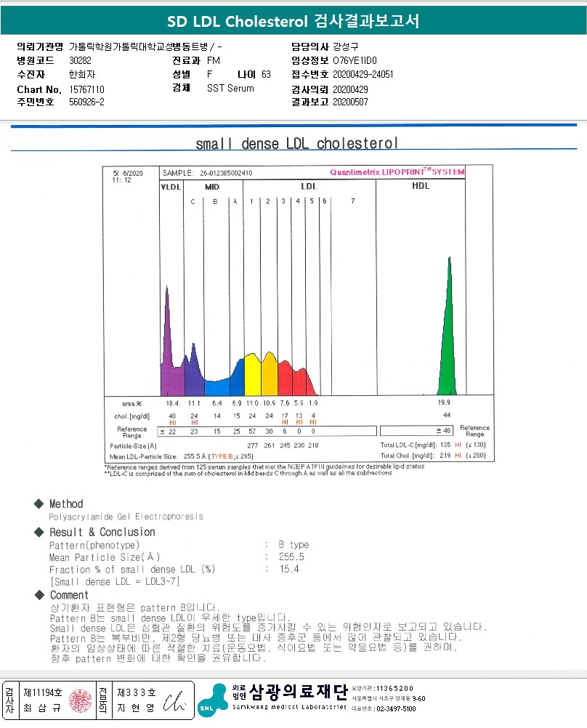587x728 pixels.
Task: Click specimen value SST Serum
Action: click(x=230, y=88)
